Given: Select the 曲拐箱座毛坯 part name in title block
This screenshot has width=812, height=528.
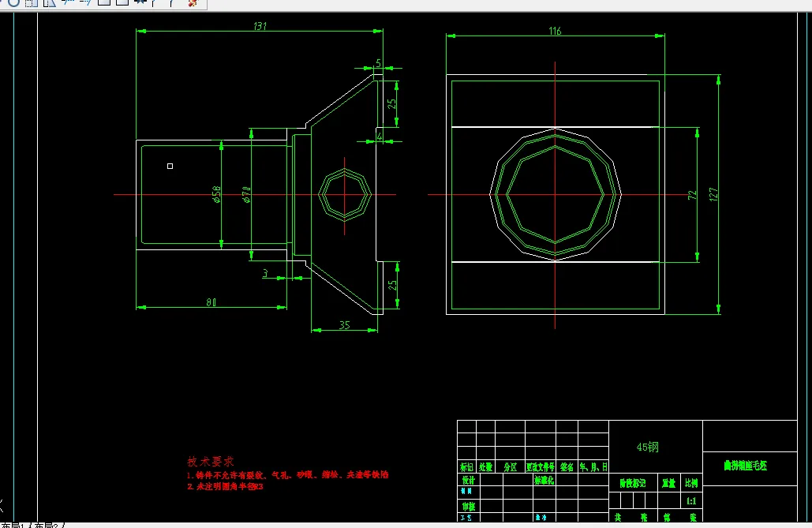Looking at the screenshot, I should click(745, 466).
